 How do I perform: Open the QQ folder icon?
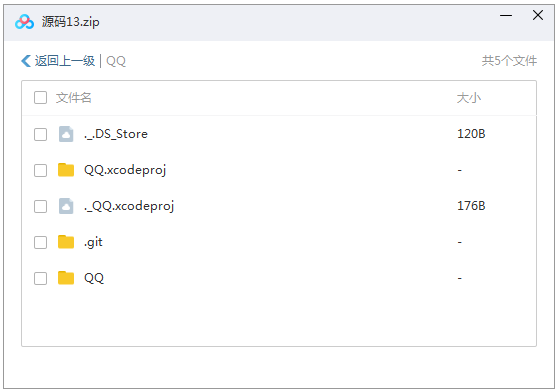tap(66, 278)
